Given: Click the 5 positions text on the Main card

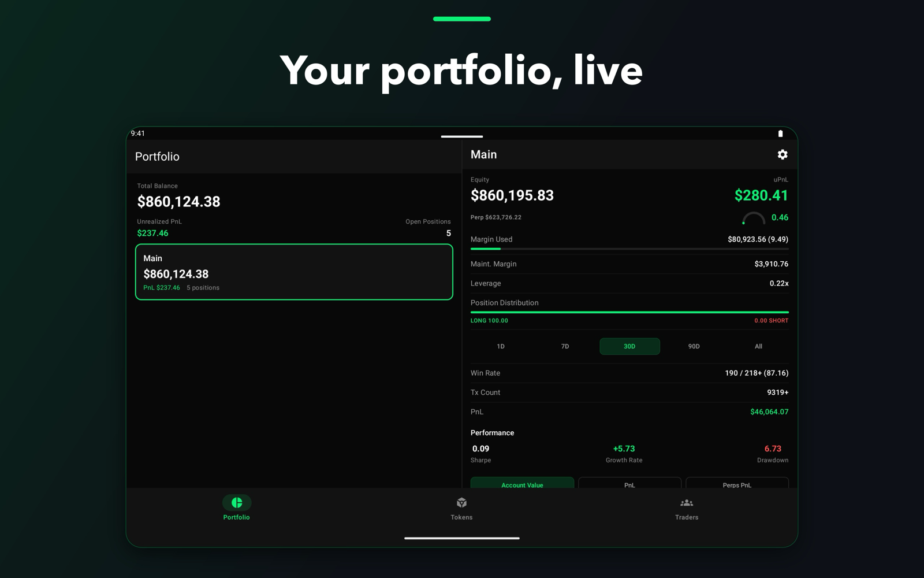Looking at the screenshot, I should point(203,287).
